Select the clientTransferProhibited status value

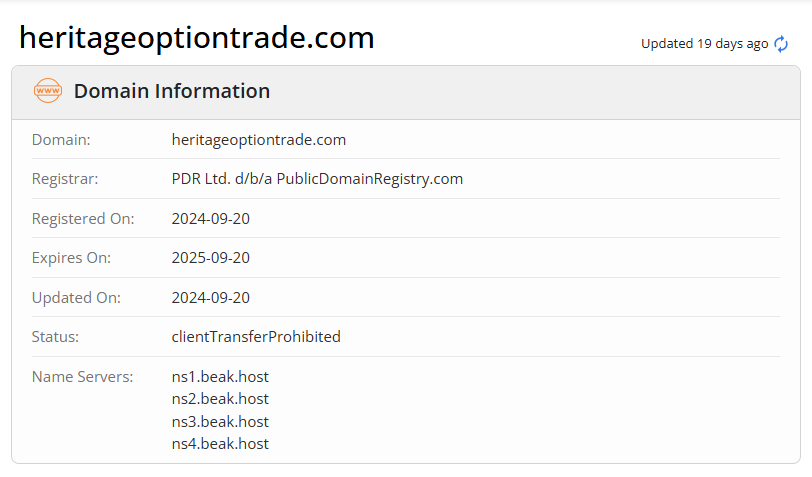pos(256,337)
